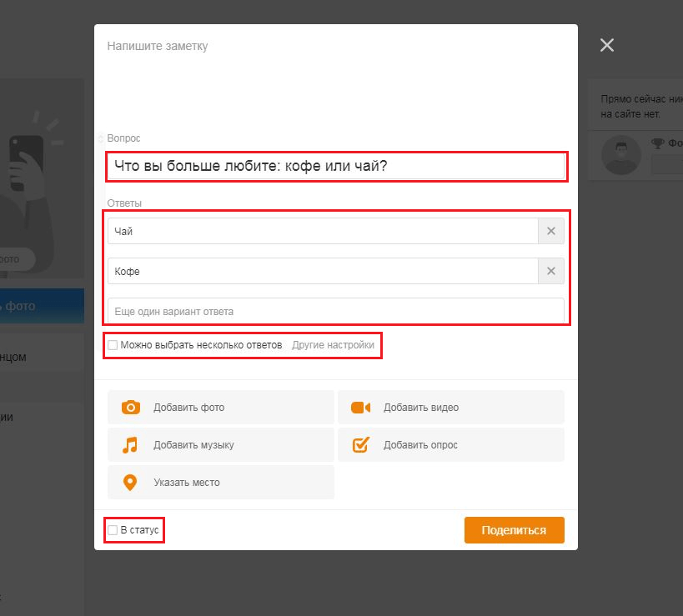Click the camera icon for adding photo
The width and height of the screenshot is (683, 616).
pyautogui.click(x=130, y=408)
